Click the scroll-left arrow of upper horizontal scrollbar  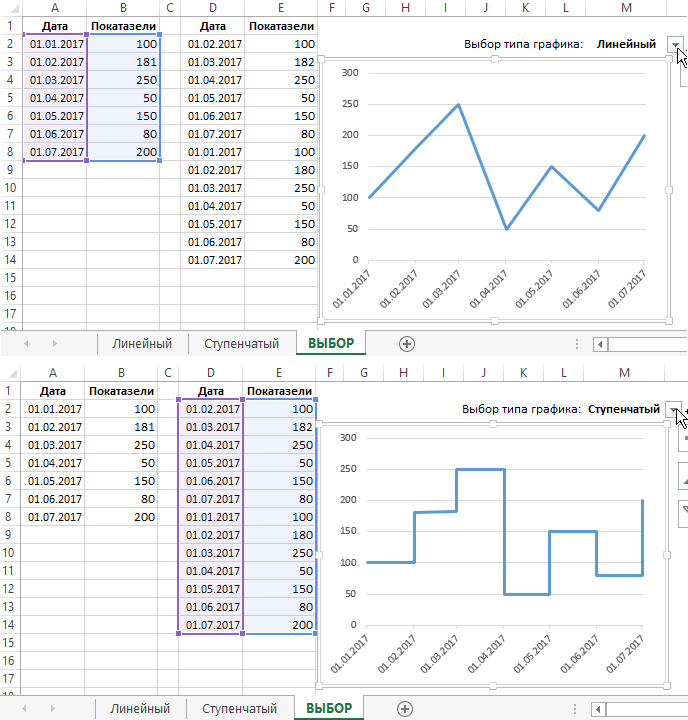pos(600,344)
